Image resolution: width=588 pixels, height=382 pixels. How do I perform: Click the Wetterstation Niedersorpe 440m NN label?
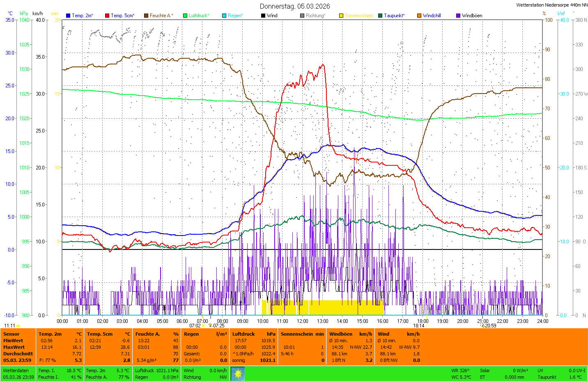click(551, 5)
